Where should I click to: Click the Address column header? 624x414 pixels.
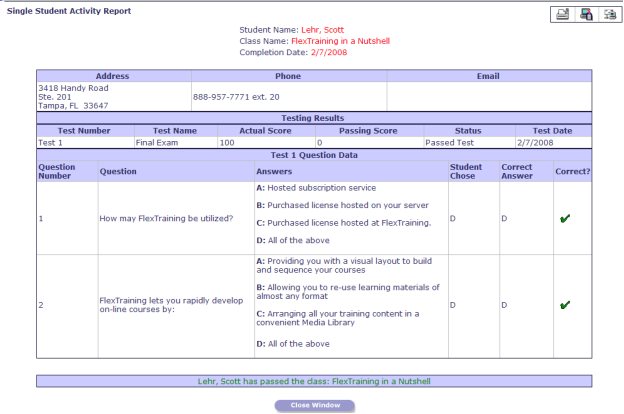click(x=113, y=76)
